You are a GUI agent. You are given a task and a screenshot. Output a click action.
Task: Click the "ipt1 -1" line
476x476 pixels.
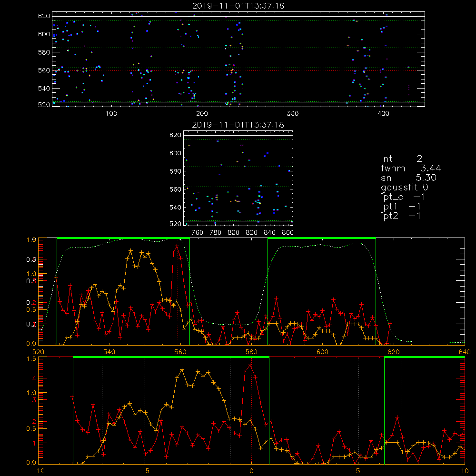point(401,207)
